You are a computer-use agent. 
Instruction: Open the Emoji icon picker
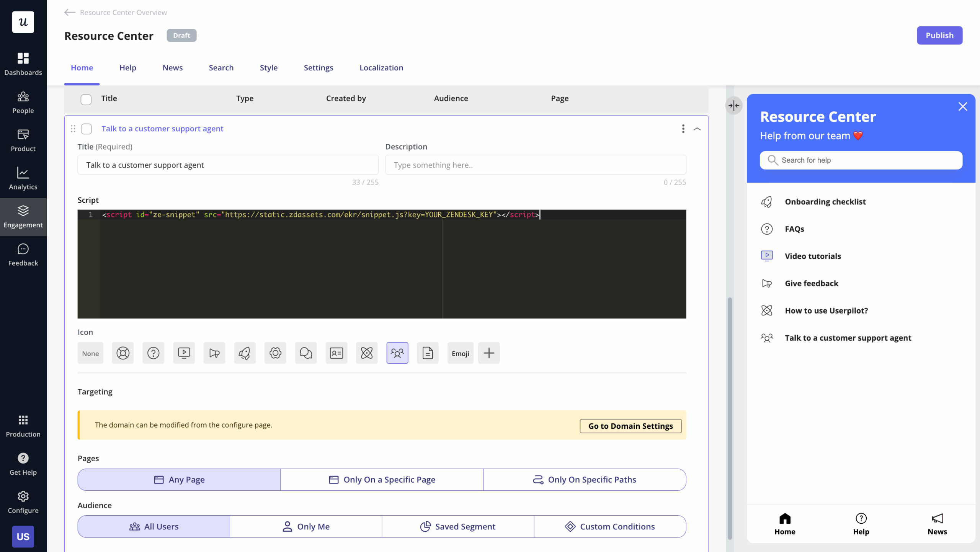(460, 353)
